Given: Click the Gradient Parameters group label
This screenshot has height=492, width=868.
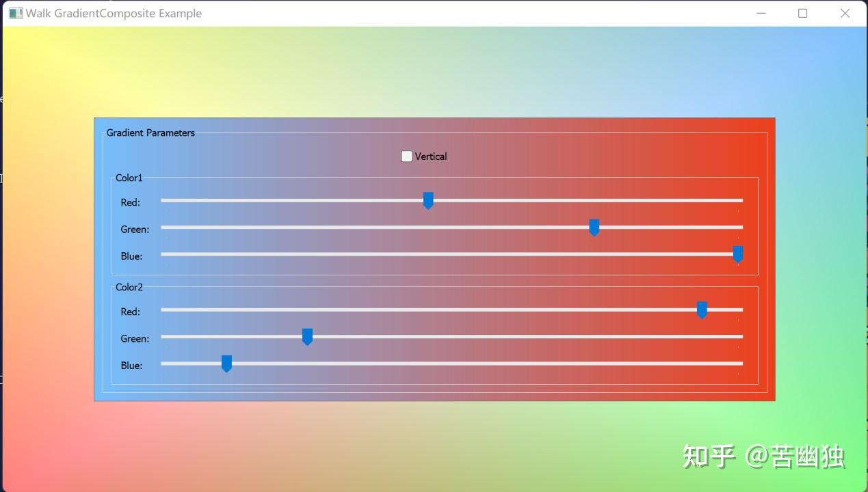Looking at the screenshot, I should pyautogui.click(x=150, y=133).
